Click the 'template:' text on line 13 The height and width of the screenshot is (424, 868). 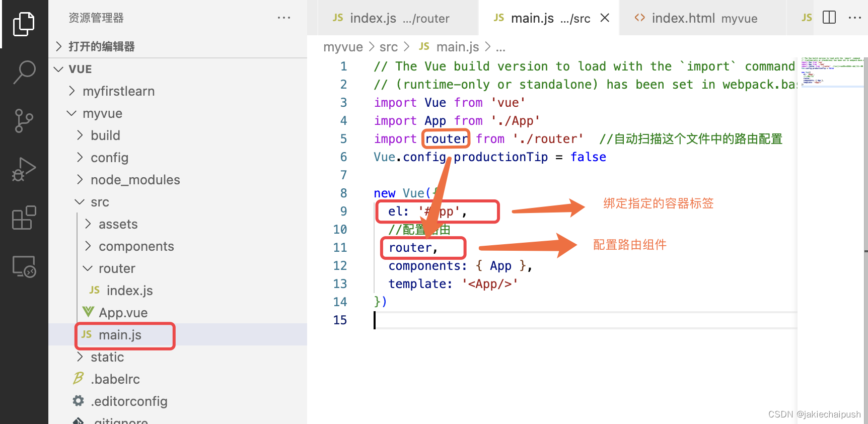pyautogui.click(x=420, y=284)
